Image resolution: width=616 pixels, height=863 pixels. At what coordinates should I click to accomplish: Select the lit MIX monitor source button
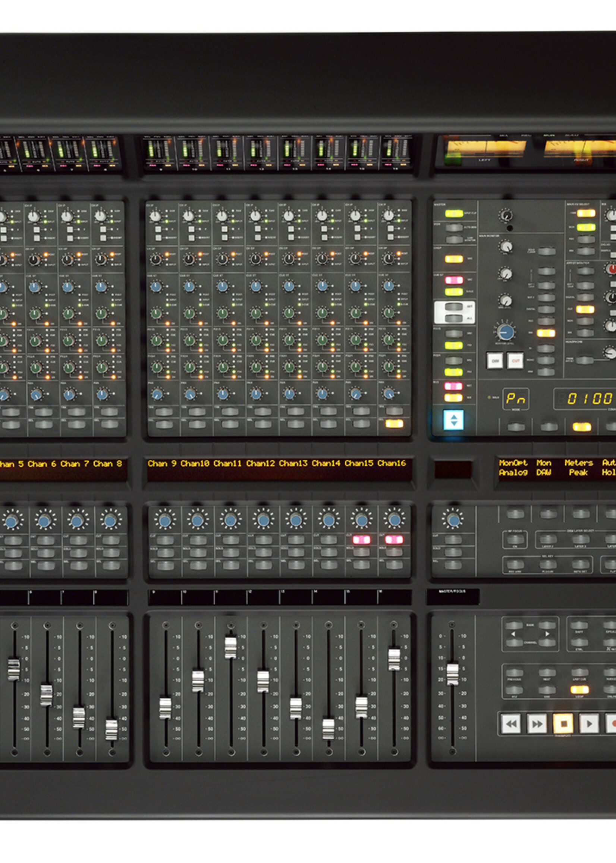point(546,333)
